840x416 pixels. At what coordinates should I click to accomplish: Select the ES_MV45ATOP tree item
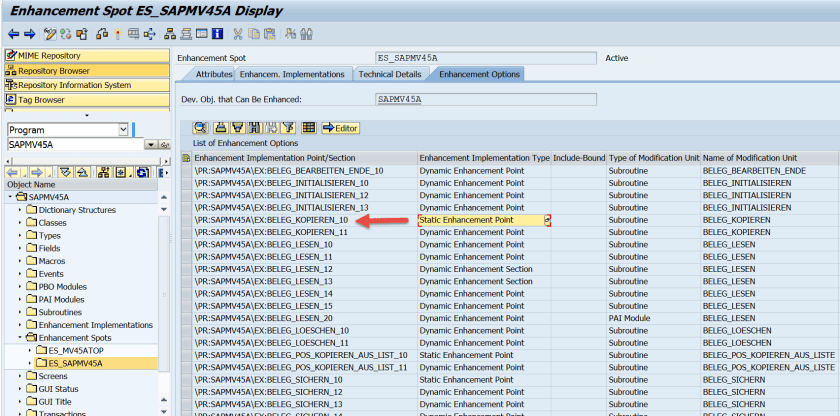tap(75, 351)
